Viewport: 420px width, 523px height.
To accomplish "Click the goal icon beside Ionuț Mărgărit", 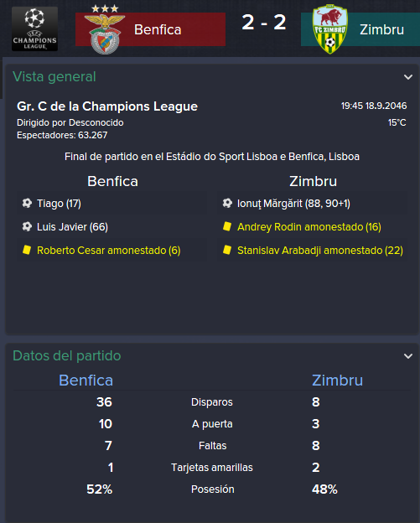I will pos(227,203).
